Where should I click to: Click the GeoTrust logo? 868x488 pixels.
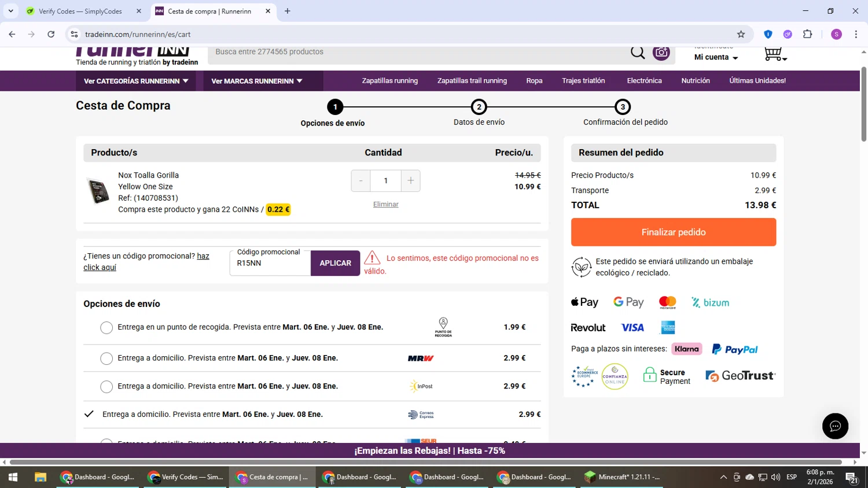click(x=740, y=376)
